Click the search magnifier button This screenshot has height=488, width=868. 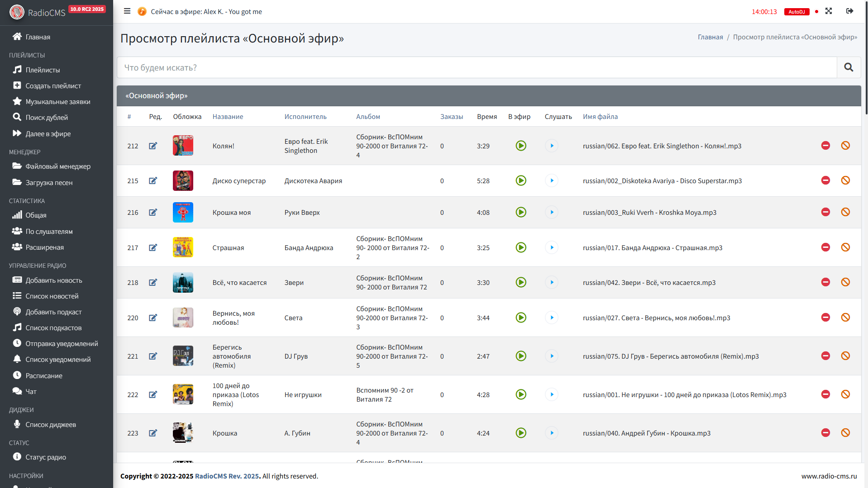849,67
